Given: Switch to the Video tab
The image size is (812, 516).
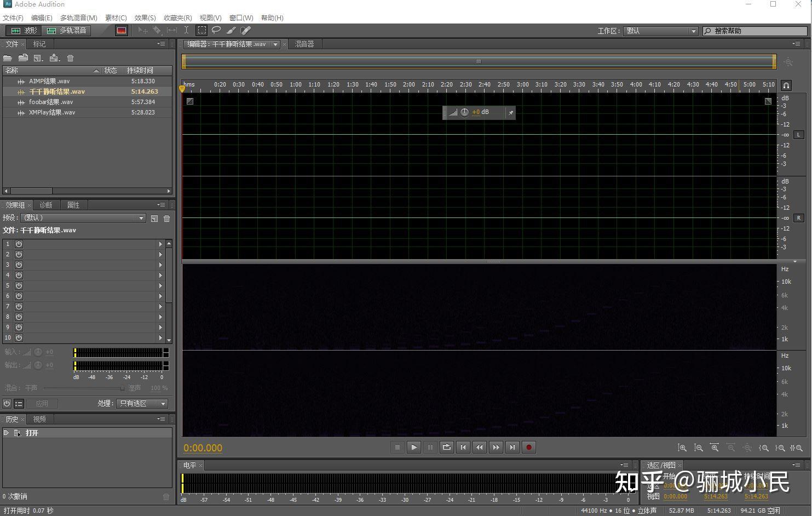Looking at the screenshot, I should [39, 419].
